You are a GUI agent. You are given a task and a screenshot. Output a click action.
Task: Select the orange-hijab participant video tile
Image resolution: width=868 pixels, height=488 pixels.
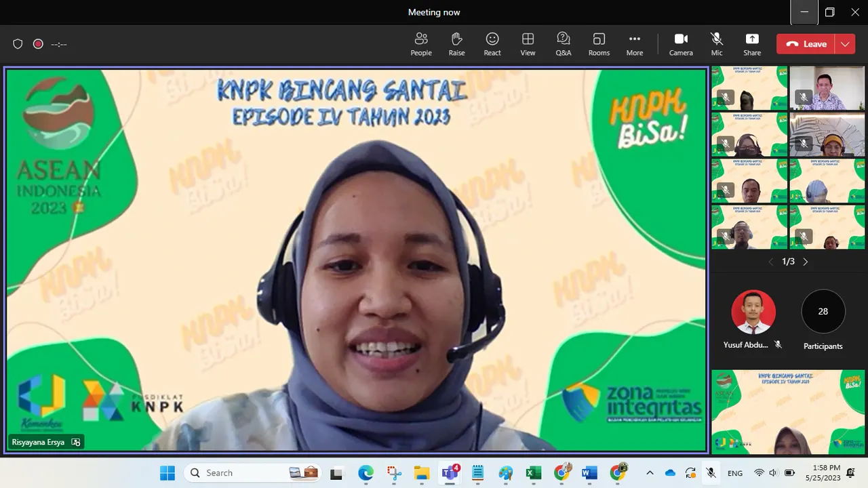point(827,134)
